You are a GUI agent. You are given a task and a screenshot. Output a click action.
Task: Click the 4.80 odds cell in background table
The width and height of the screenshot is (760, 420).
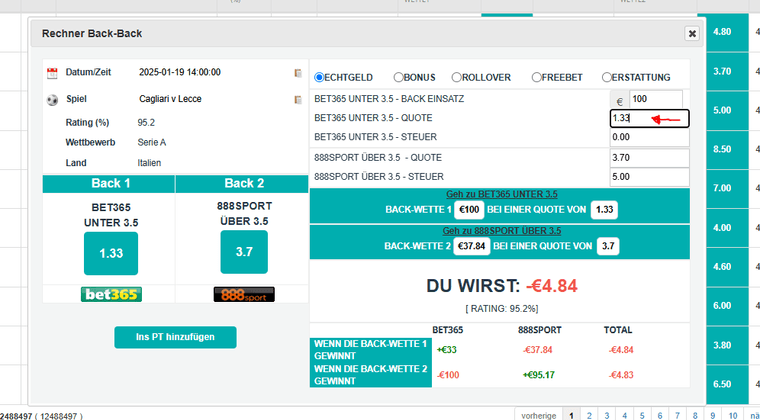pos(722,32)
